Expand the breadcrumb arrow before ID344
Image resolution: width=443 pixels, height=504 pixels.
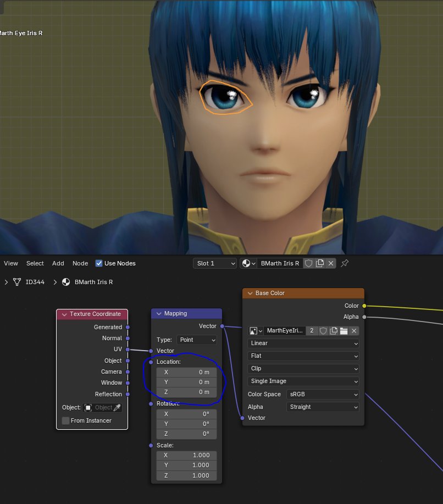(6, 282)
